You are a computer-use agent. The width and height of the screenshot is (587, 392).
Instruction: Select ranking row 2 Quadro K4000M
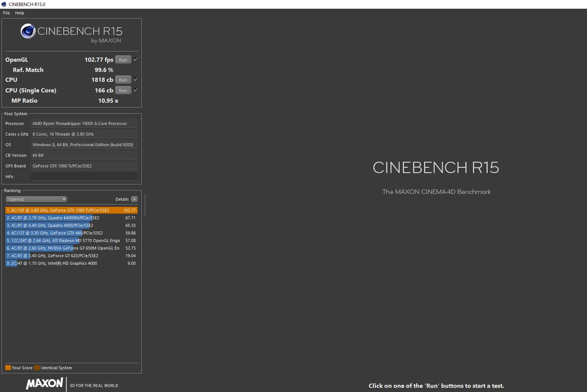pos(71,218)
